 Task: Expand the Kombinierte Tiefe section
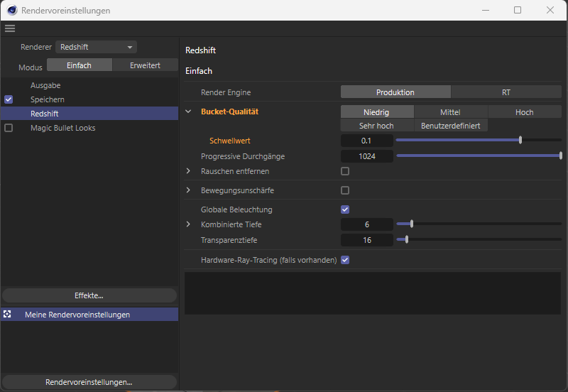[x=188, y=224]
